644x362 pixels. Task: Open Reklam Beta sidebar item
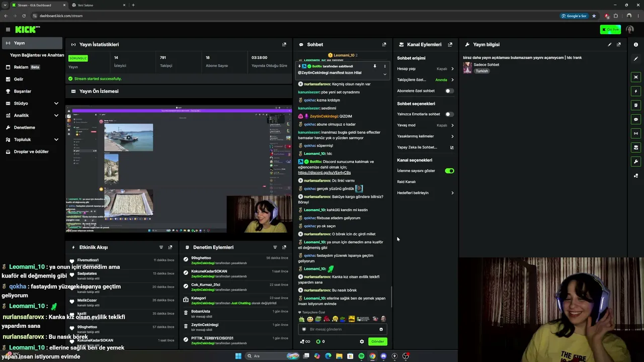coord(33,67)
